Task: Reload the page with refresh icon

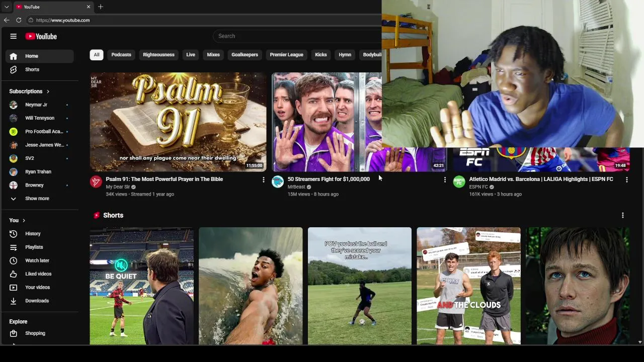Action: coord(19,20)
